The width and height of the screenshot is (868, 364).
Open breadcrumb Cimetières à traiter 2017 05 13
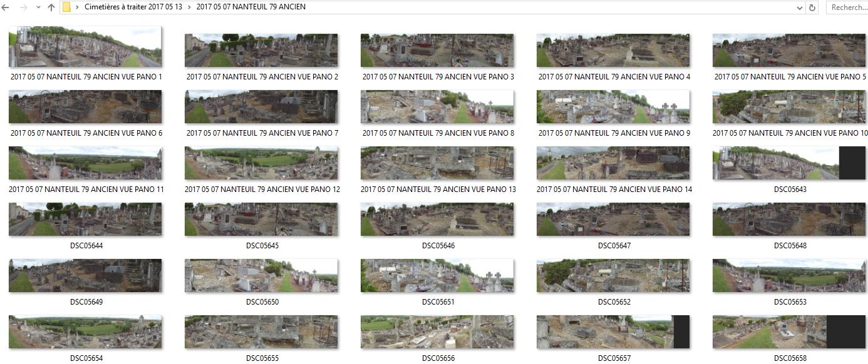click(x=133, y=8)
